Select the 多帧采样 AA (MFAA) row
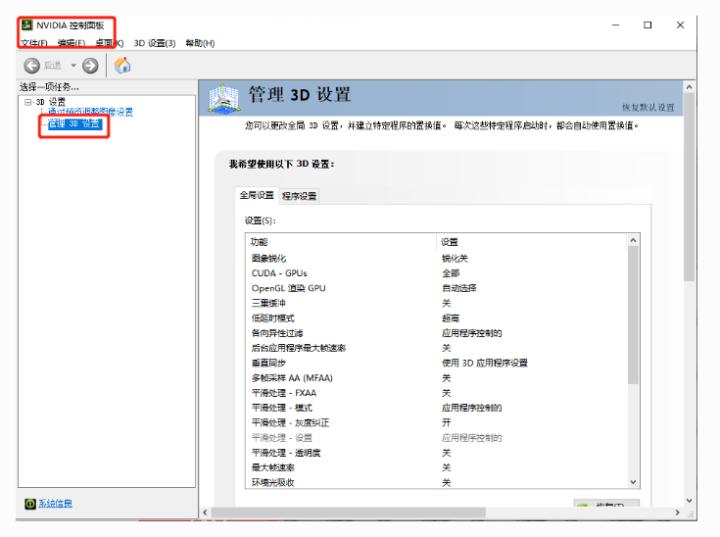This screenshot has height=537, width=720. pos(436,378)
